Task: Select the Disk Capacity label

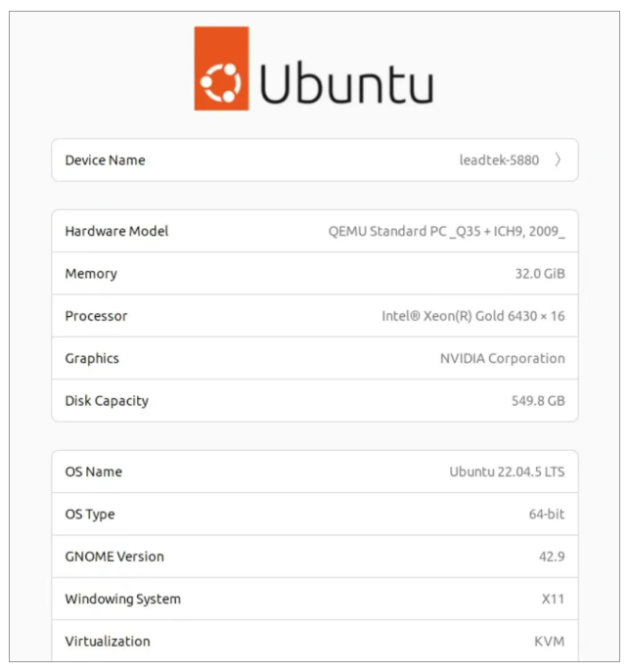Action: pos(107,401)
